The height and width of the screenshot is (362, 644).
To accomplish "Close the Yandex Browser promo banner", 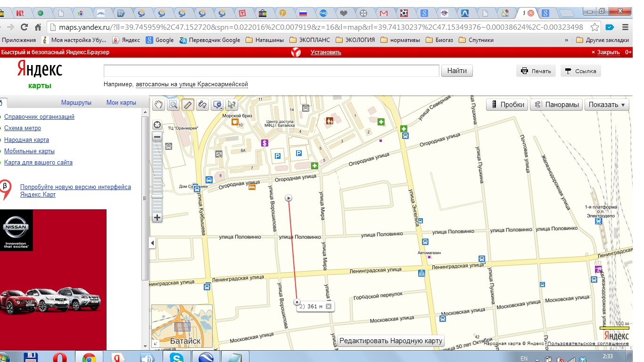I will tap(606, 52).
